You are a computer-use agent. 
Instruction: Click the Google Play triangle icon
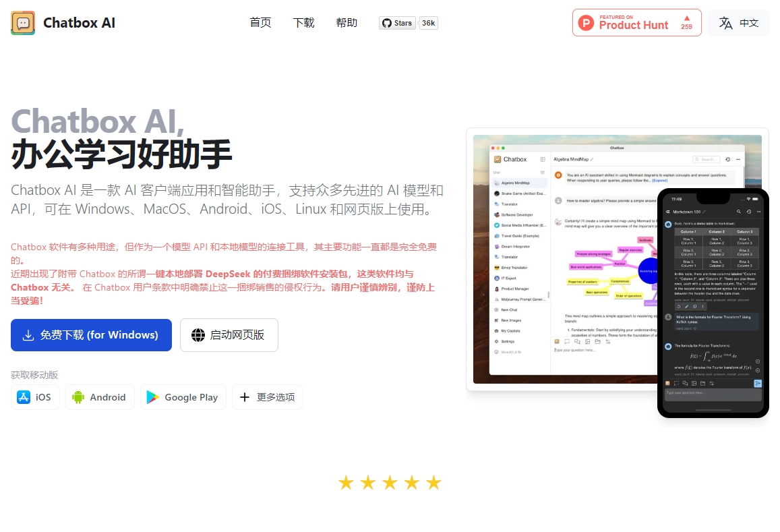point(152,397)
